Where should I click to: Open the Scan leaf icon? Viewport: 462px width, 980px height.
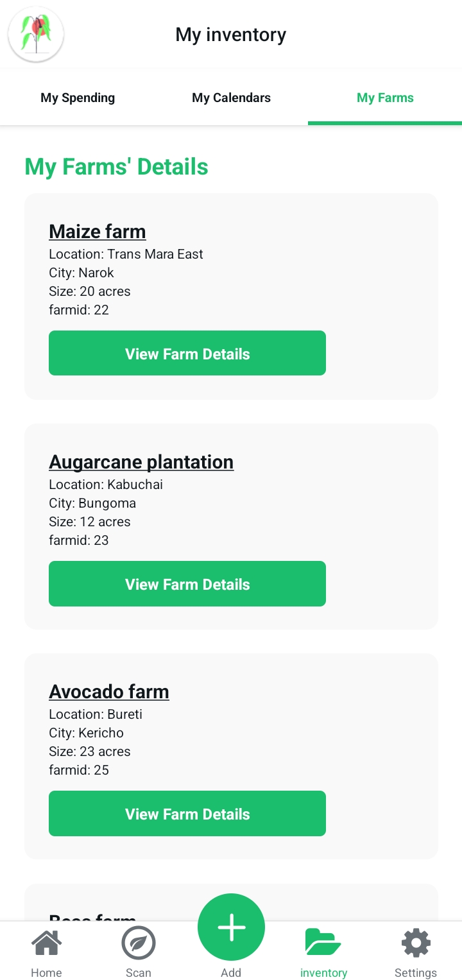(139, 944)
